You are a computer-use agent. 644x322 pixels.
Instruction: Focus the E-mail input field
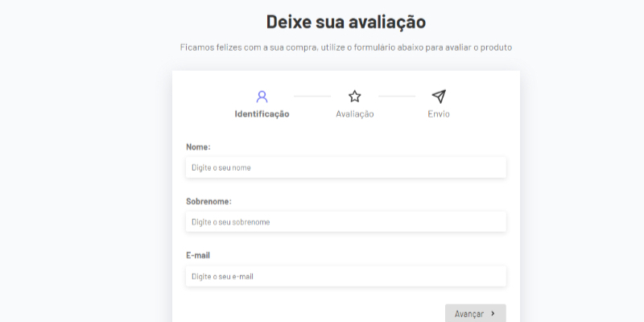[345, 276]
